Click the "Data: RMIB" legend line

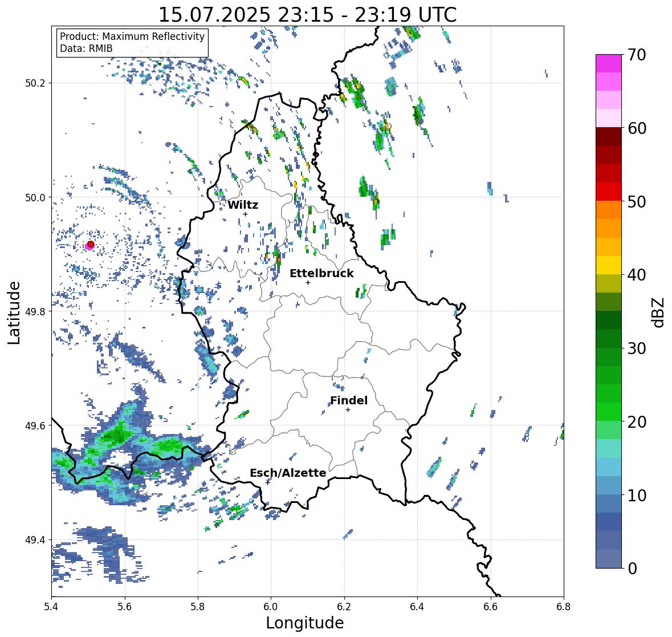click(x=86, y=48)
